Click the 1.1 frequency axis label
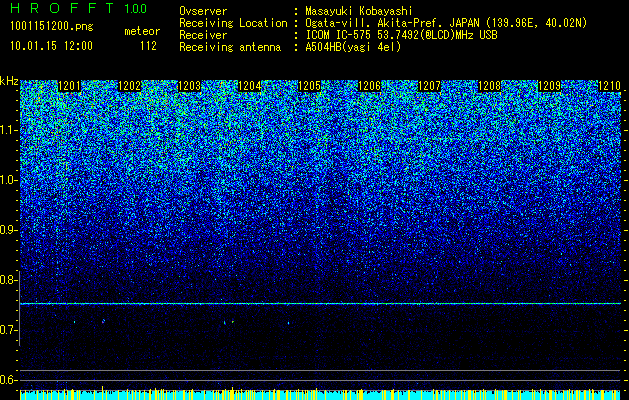629x400 pixels. [8, 130]
